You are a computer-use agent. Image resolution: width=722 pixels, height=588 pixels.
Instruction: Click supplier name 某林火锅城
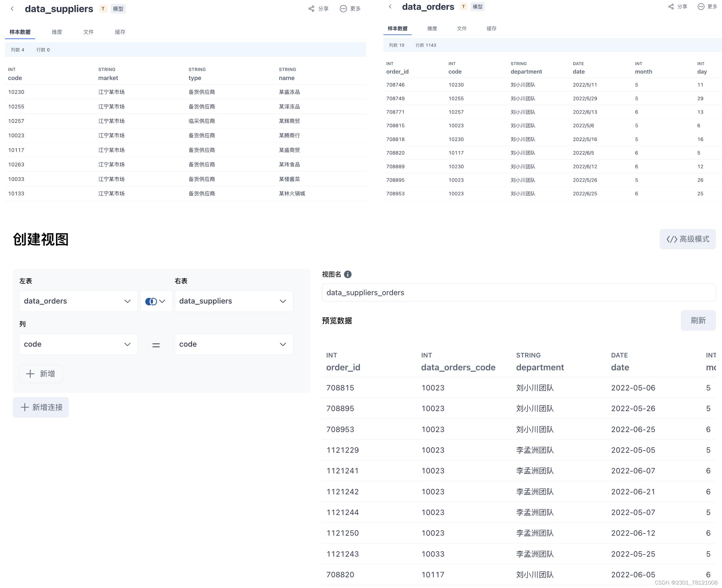[292, 194]
